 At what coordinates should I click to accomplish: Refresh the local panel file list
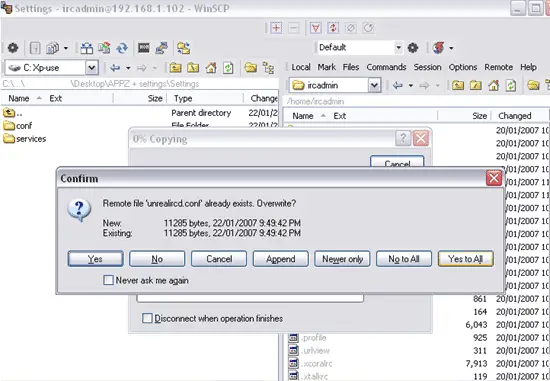(x=228, y=67)
